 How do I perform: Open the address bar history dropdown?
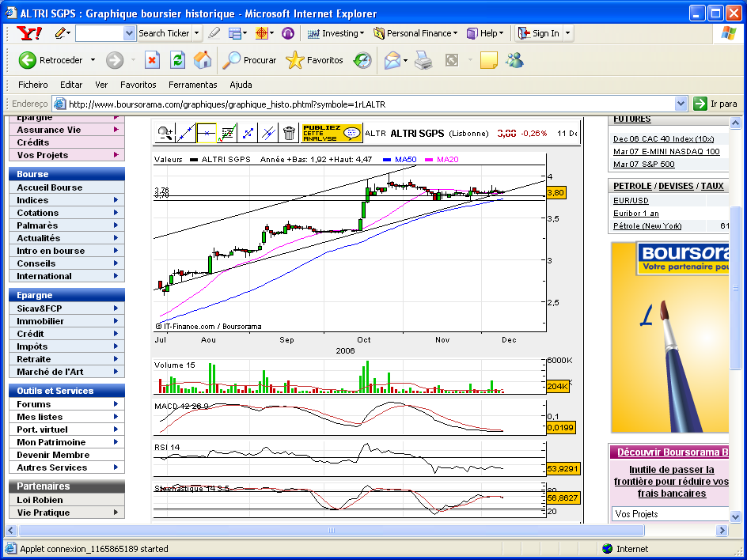pos(681,104)
